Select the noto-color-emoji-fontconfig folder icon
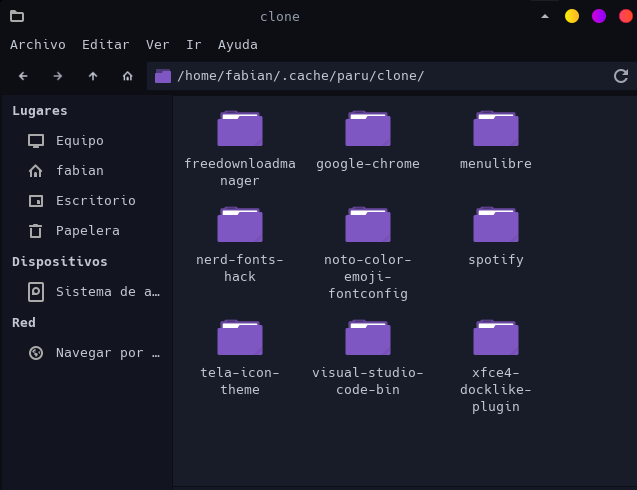 click(368, 224)
